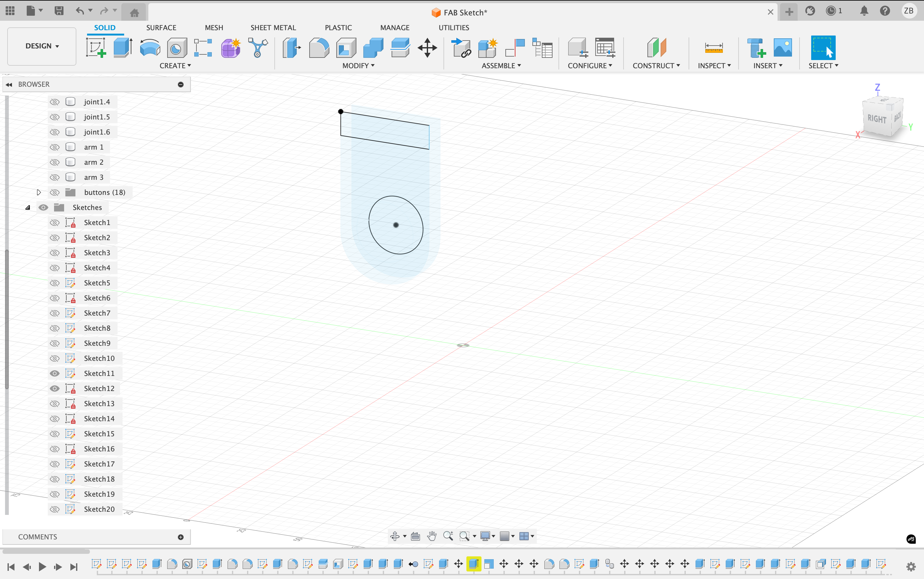
Task: Click the RIGHT face of the ViewCube
Action: [x=877, y=119]
